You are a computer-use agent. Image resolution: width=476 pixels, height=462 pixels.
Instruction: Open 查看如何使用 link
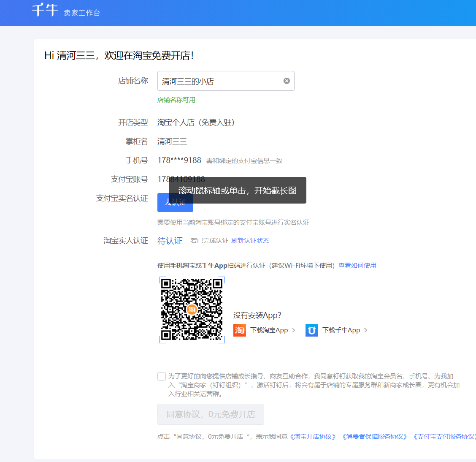pyautogui.click(x=357, y=266)
